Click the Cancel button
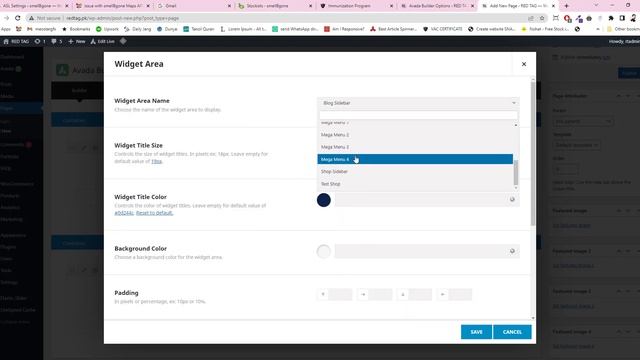This screenshot has width=640, height=360. point(512,332)
